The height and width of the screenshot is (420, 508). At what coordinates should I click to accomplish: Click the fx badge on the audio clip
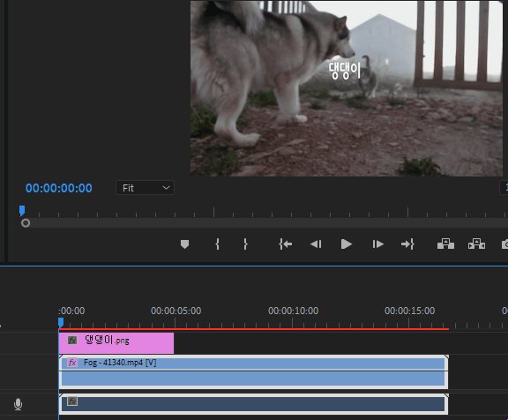pos(72,401)
